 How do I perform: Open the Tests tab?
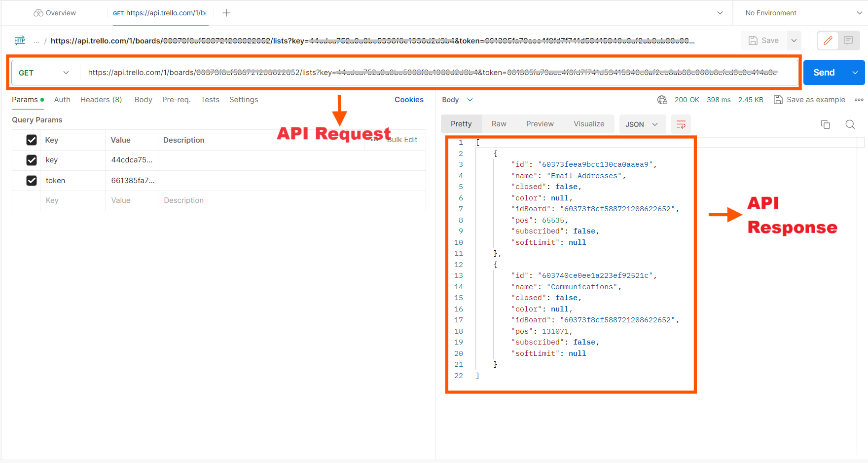coord(210,99)
